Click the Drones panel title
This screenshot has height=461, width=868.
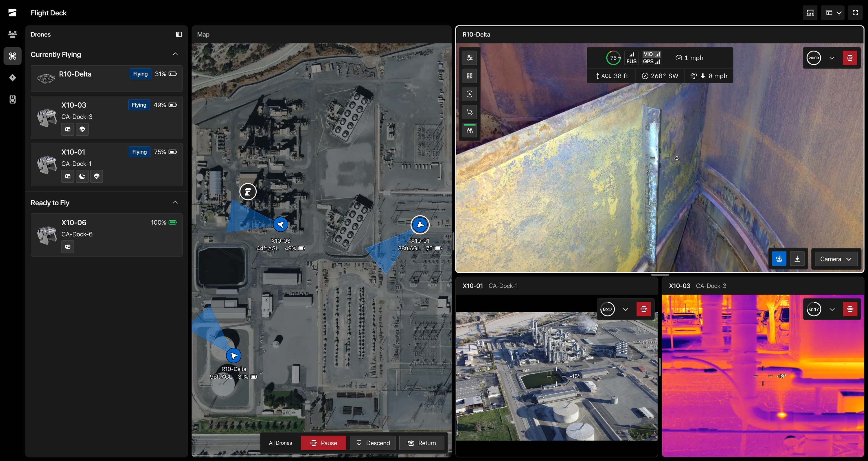[x=41, y=34]
